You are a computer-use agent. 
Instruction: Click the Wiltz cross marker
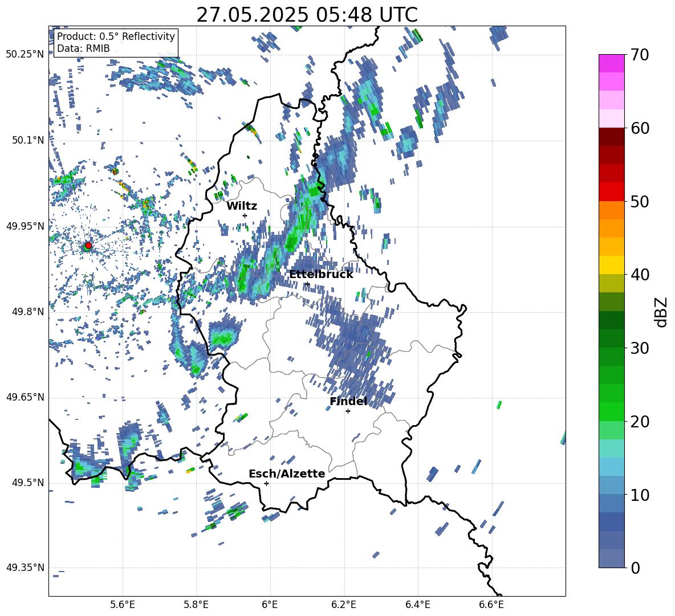(x=245, y=215)
